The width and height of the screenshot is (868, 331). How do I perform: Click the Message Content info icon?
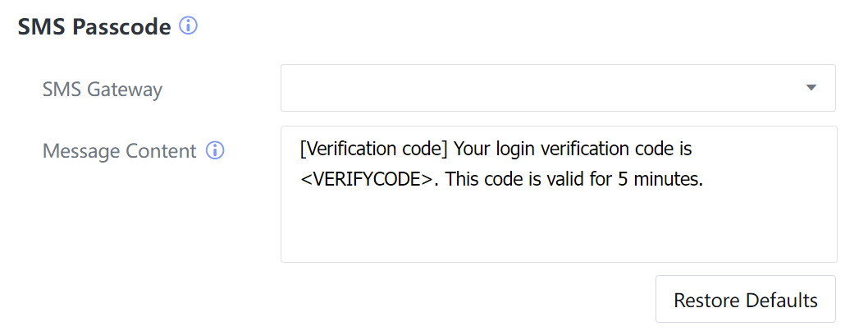(215, 151)
